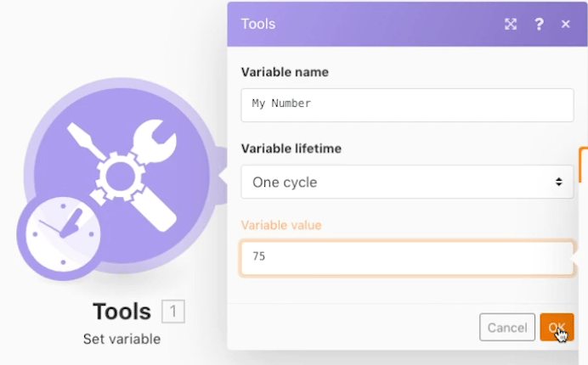
Task: Click the orange-edged panel tab beside the dialog
Action: click(x=583, y=161)
